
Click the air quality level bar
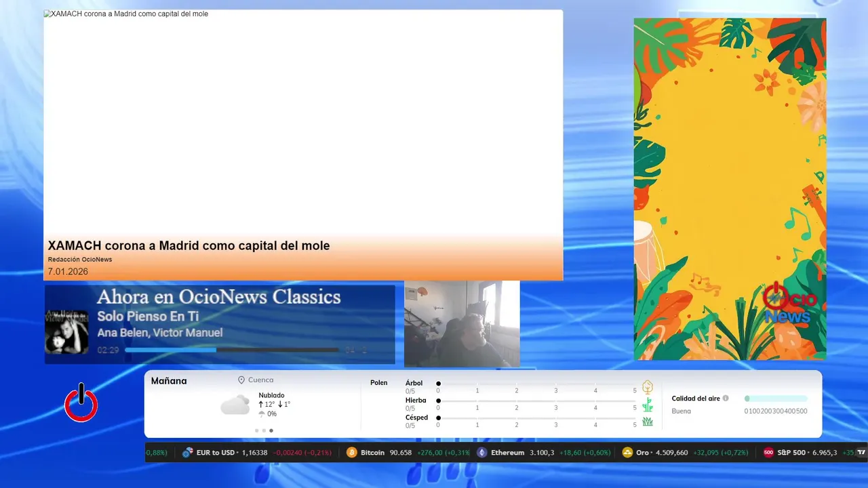coord(776,399)
